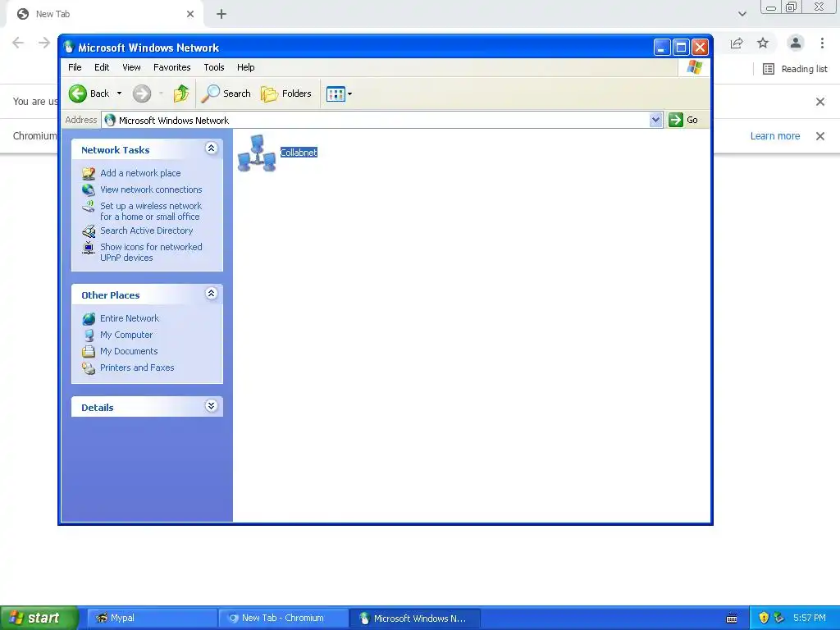Image resolution: width=840 pixels, height=630 pixels.
Task: Click the green Go button
Action: click(x=683, y=120)
